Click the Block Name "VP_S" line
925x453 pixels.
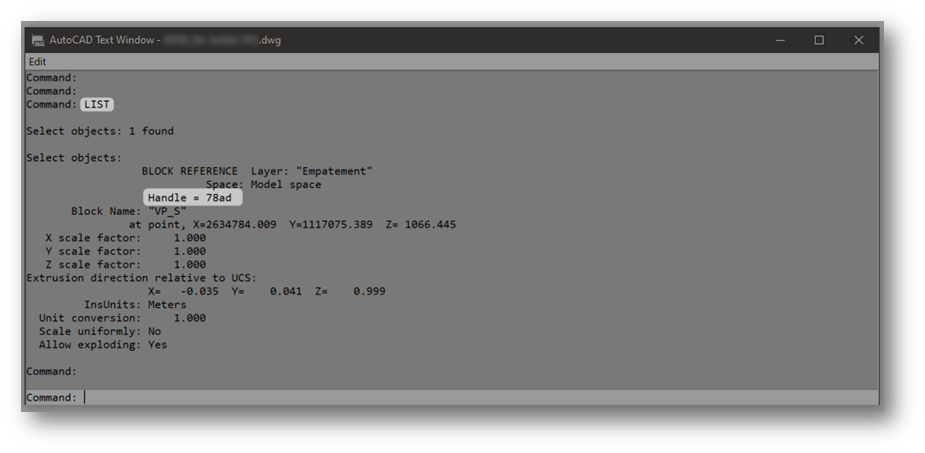129,211
